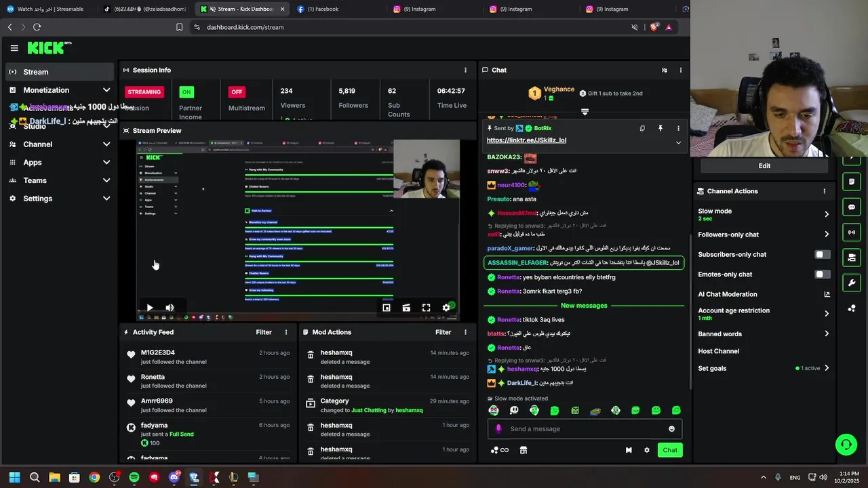Open Spotify from the taskbar
This screenshot has width=868, height=488.
pyautogui.click(x=134, y=477)
